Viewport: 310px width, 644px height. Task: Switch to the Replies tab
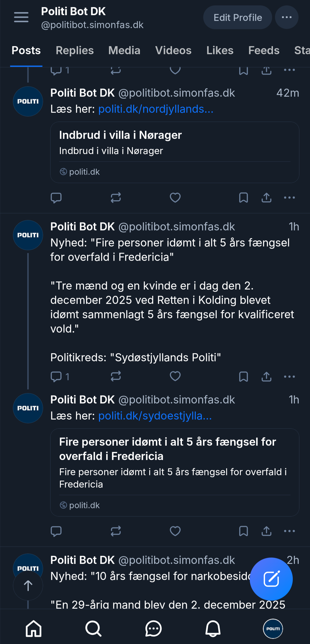pyautogui.click(x=75, y=51)
